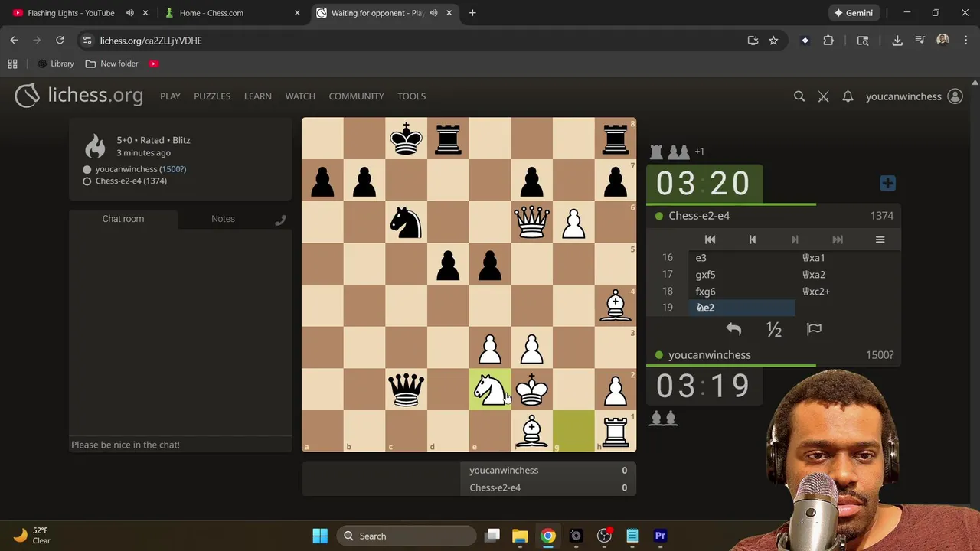This screenshot has width=980, height=551.
Task: Open the Windows Start menu
Action: 320,536
